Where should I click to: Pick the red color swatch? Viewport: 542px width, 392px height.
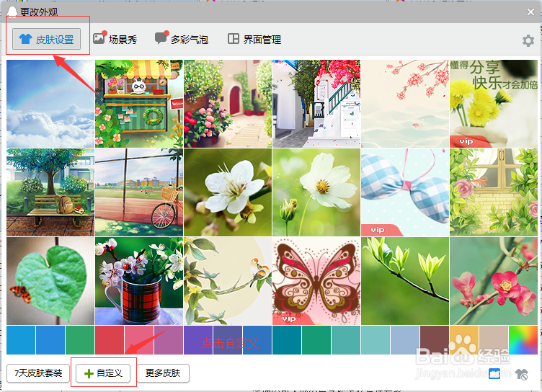tap(110, 340)
